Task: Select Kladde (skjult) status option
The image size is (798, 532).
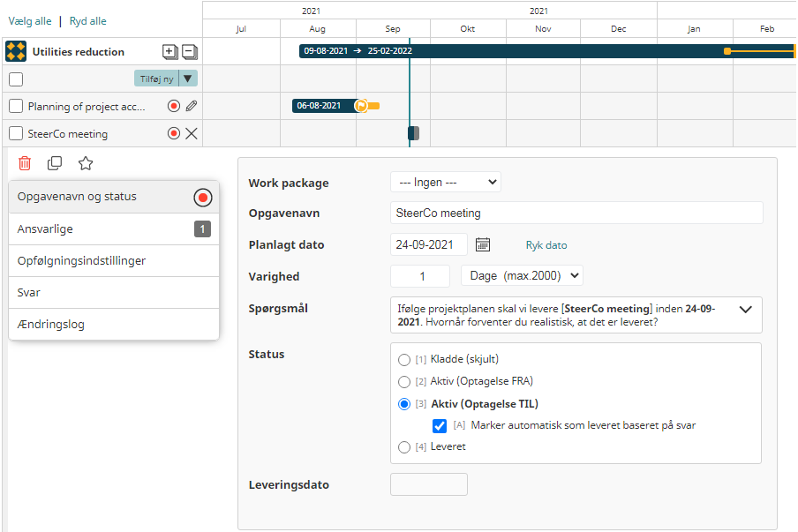Action: [404, 360]
